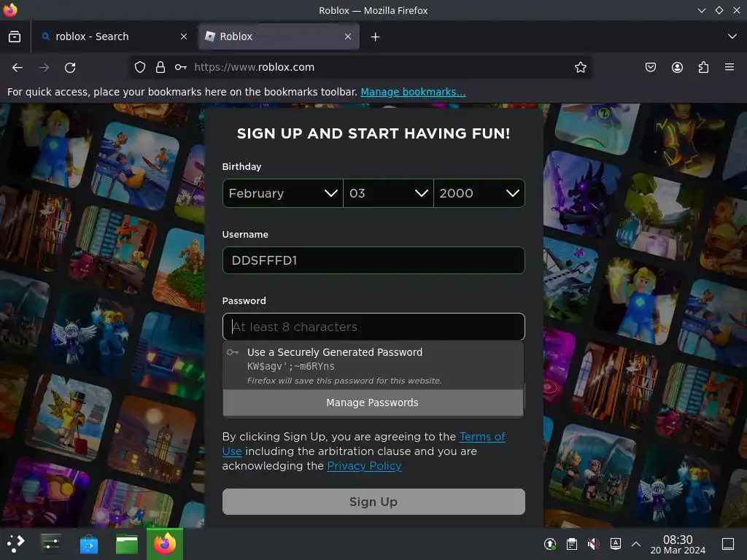
Task: Close the Roblox tab
Action: pos(348,36)
